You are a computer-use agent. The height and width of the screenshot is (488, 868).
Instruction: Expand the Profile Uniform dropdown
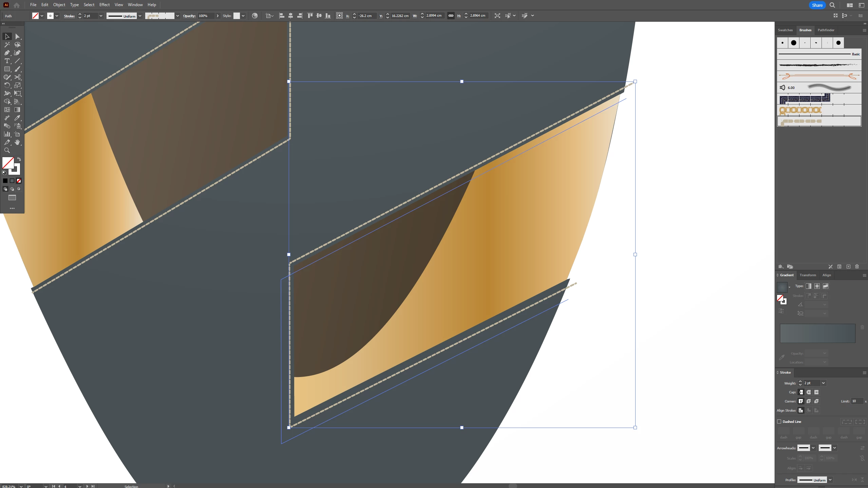830,480
